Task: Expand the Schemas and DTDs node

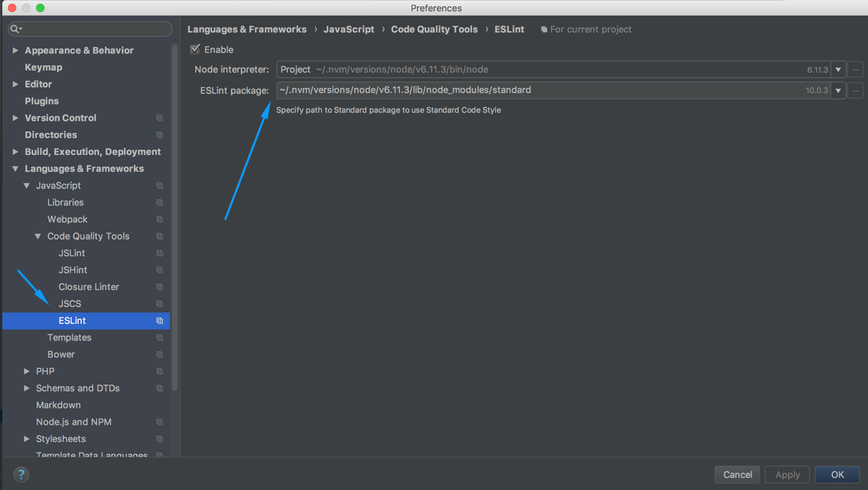Action: pos(27,389)
